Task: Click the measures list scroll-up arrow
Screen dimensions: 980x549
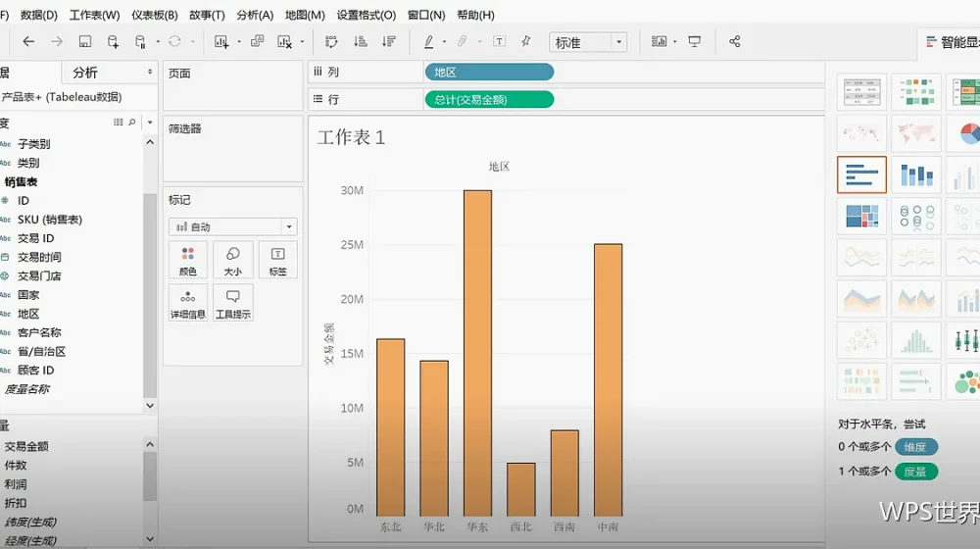Action: pos(150,444)
